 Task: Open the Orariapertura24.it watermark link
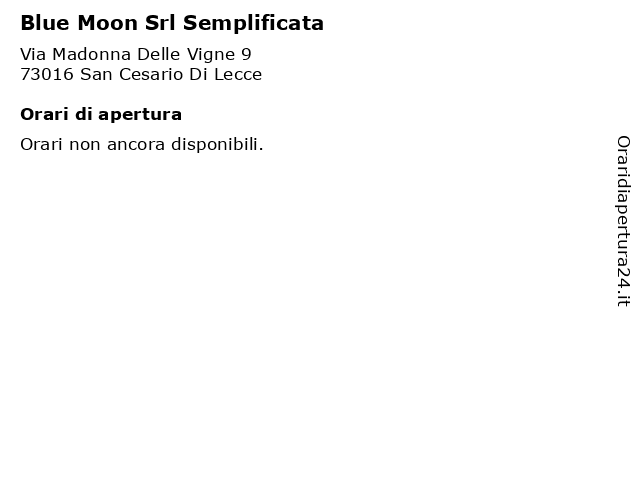[623, 221]
